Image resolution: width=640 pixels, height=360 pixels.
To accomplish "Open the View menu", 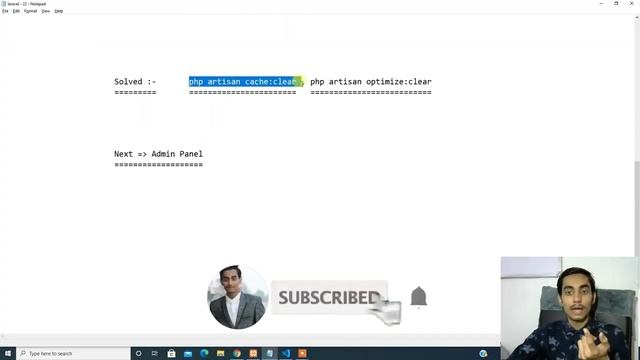I will click(46, 11).
